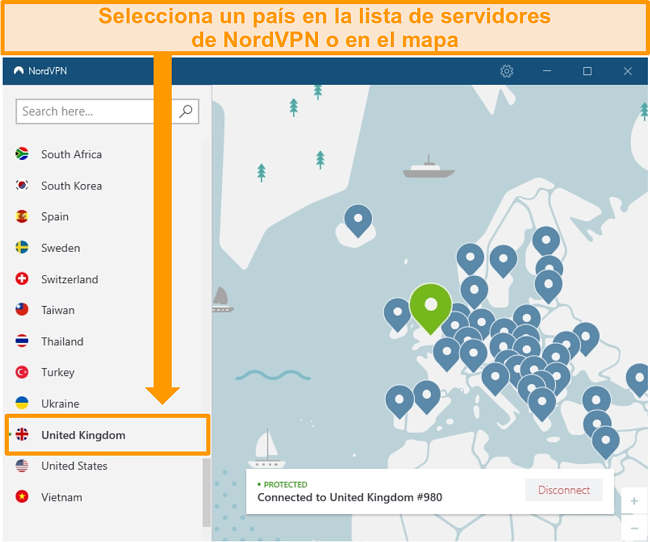Image resolution: width=650 pixels, height=542 pixels.
Task: Click the Denmark map pin
Action: click(474, 292)
